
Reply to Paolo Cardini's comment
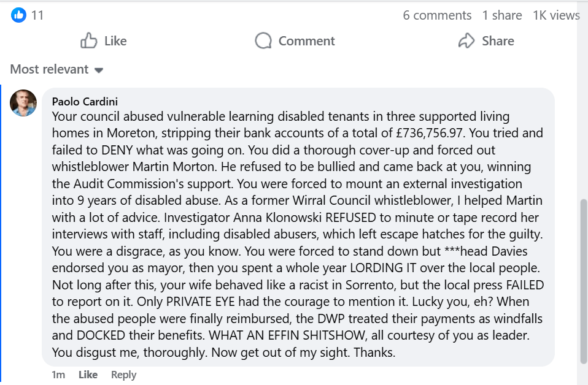(x=123, y=375)
